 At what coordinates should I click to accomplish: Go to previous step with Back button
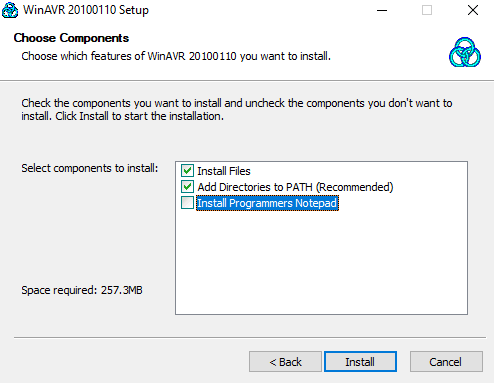(285, 362)
